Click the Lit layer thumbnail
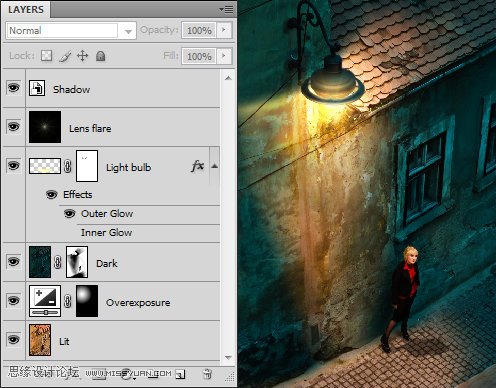Screen dimensions: 496x388 (40, 340)
